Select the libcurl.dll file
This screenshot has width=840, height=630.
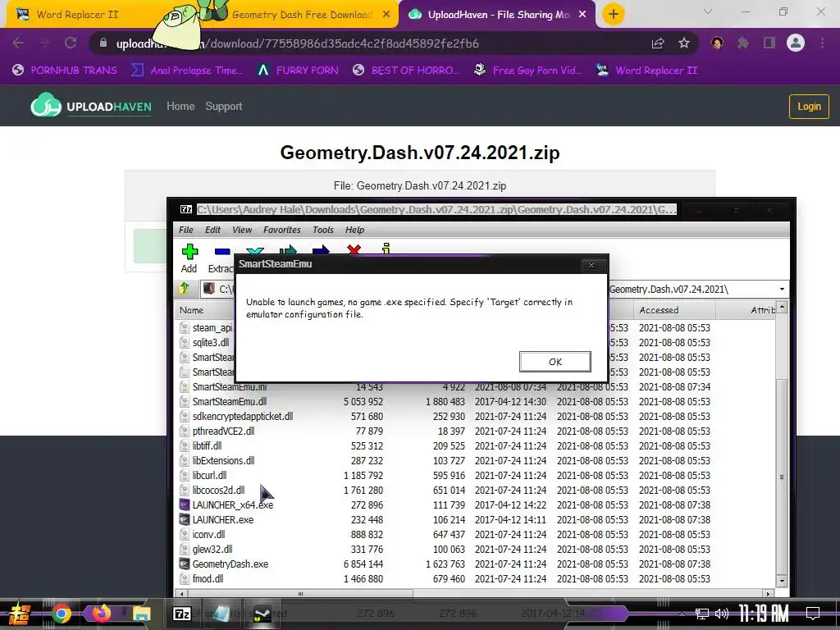(209, 476)
